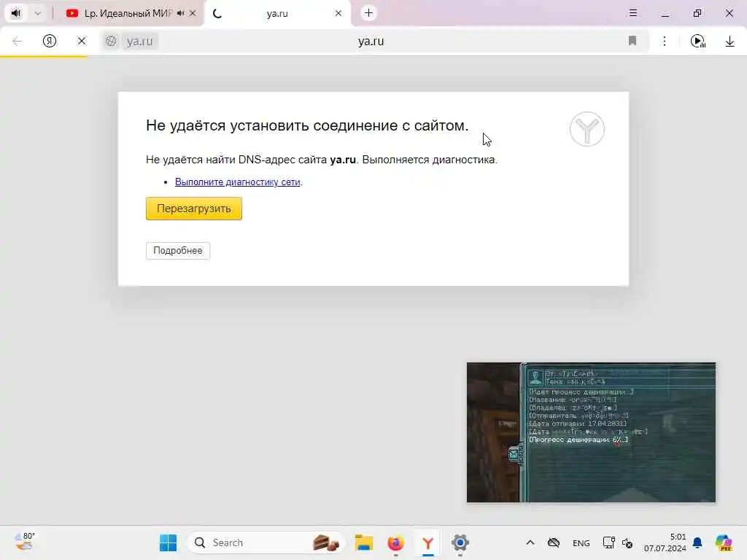
Task: Open Yandex home via the Я icon
Action: tap(50, 41)
